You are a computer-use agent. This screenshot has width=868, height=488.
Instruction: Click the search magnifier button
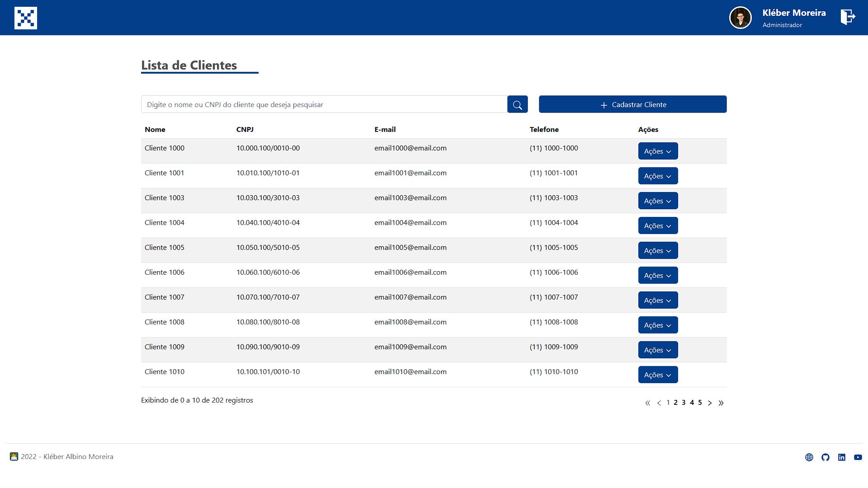click(x=517, y=104)
